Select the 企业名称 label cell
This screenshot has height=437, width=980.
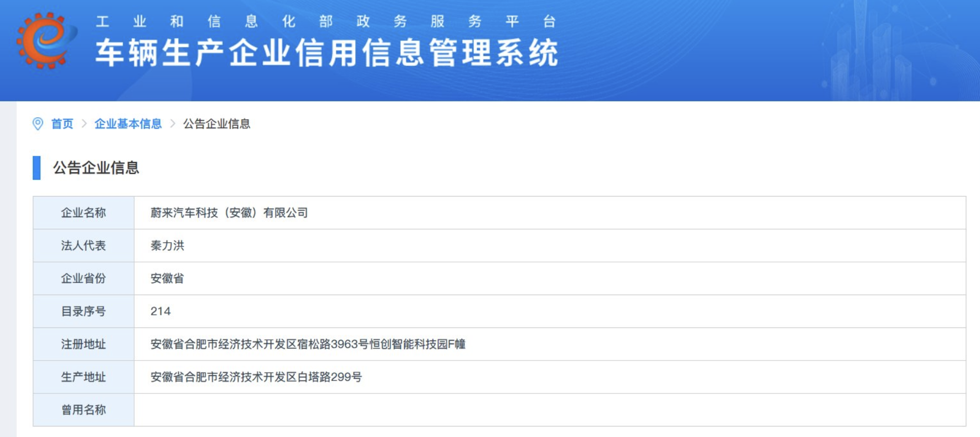pos(84,213)
